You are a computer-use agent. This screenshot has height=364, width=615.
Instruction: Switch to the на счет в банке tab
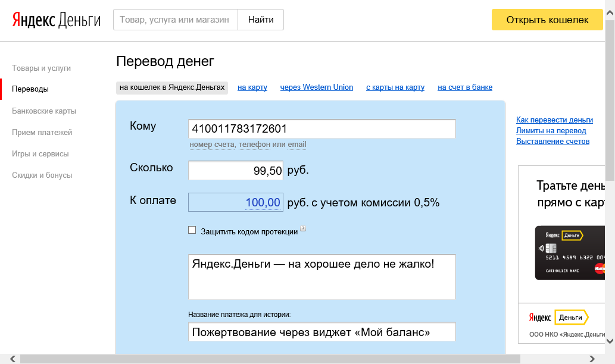pyautogui.click(x=465, y=87)
